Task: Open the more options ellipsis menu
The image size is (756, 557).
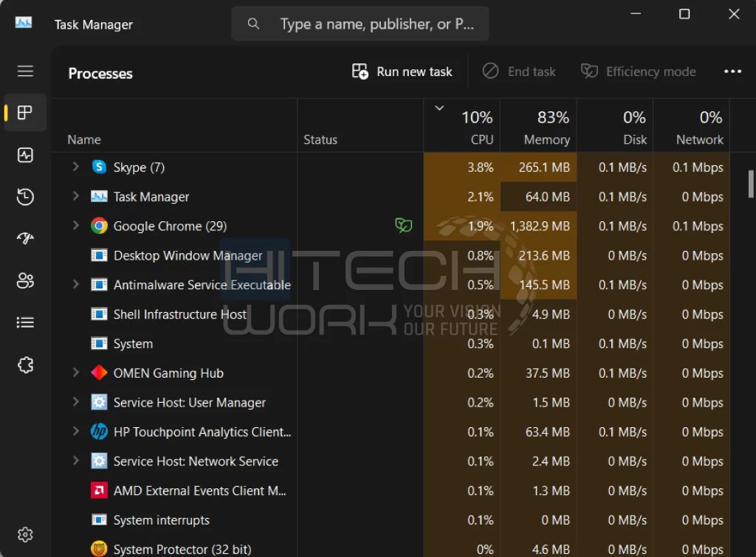Action: click(732, 72)
